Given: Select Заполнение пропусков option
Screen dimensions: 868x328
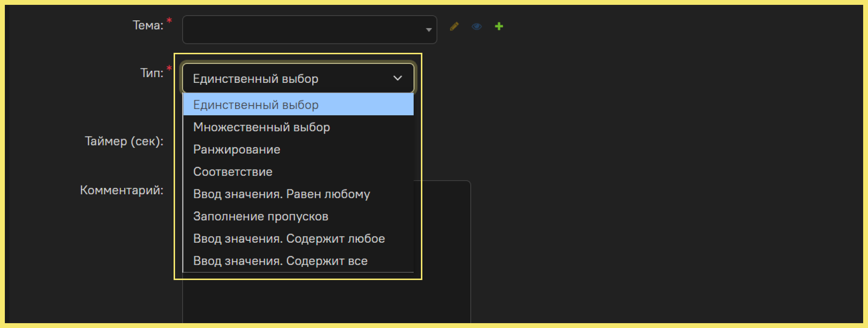Looking at the screenshot, I should click(x=298, y=216).
